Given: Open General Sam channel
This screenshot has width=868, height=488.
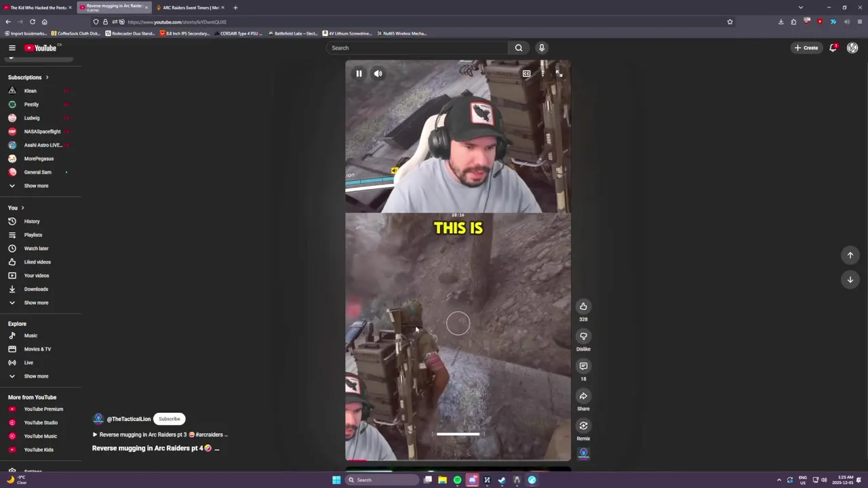Looking at the screenshot, I should 38,172.
